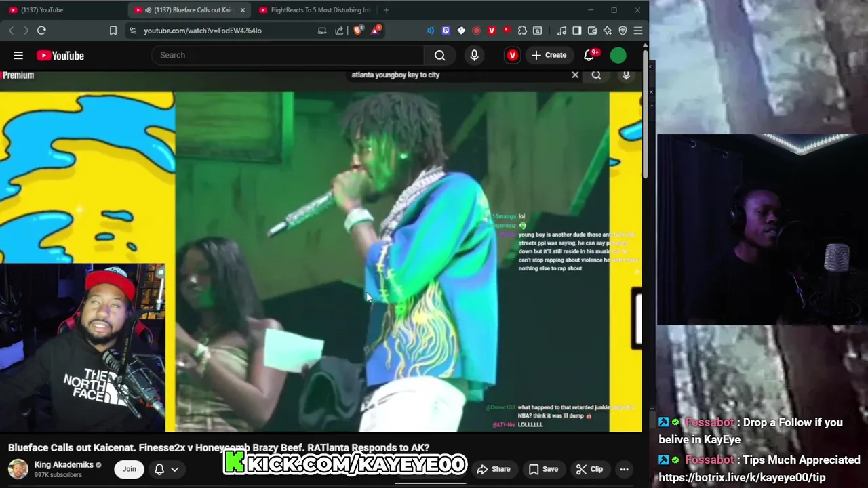Click the red record extension icon
This screenshot has height=488, width=868.
coord(476,30)
